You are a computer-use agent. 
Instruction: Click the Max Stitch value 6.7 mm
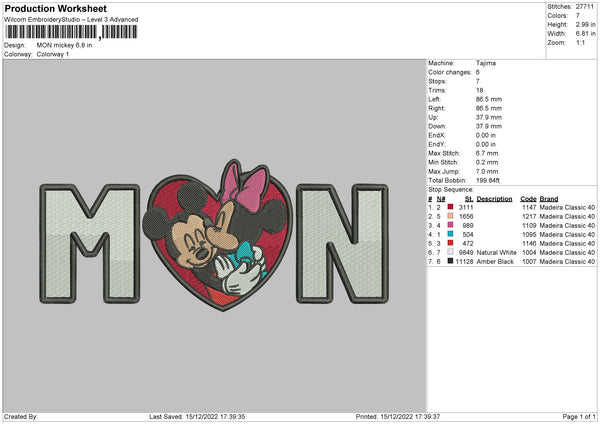click(x=487, y=153)
